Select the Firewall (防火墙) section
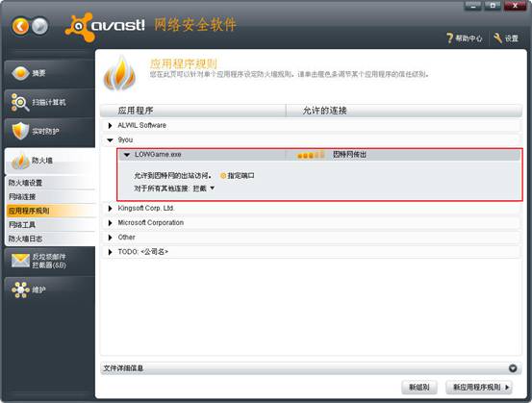 tap(49, 161)
